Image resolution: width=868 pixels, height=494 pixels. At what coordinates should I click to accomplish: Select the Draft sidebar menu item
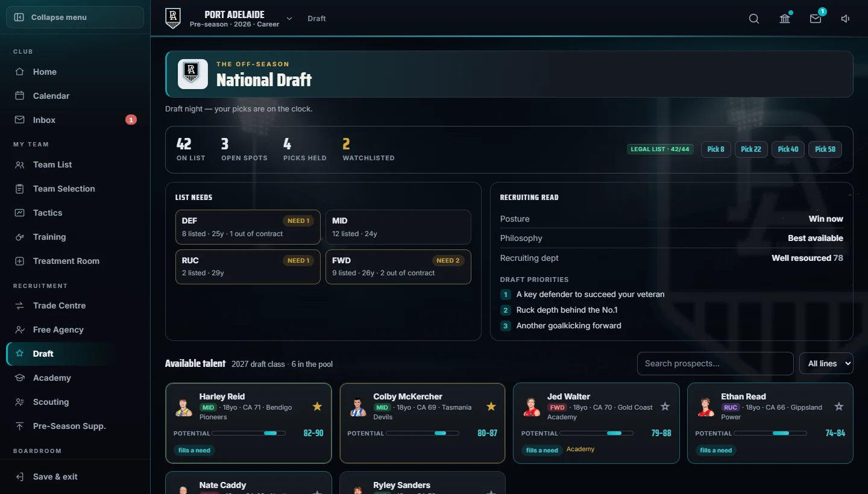tap(75, 354)
